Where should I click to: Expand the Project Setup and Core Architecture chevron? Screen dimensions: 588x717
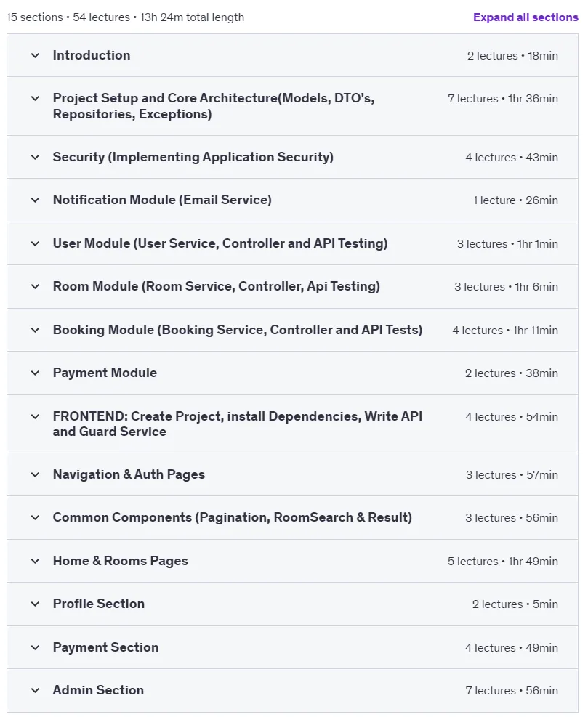[35, 98]
